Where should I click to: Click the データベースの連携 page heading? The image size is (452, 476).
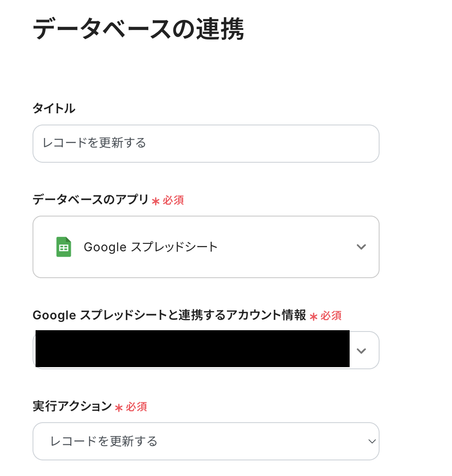pos(138,30)
